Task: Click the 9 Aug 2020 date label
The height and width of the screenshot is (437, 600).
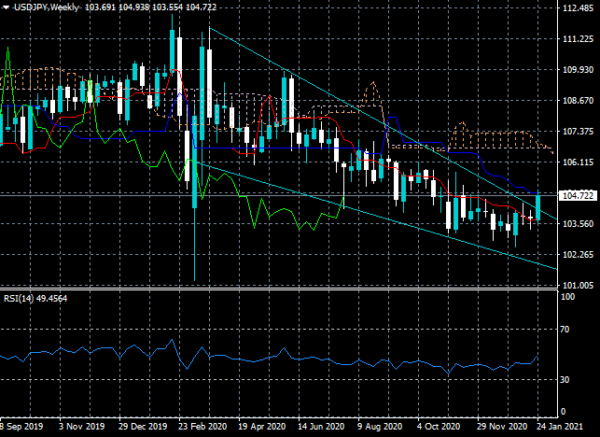Action: [380, 426]
